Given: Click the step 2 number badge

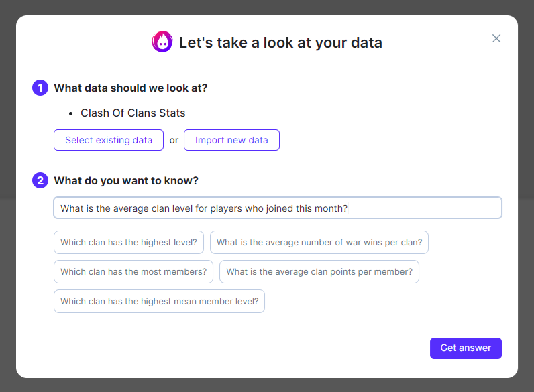Looking at the screenshot, I should [x=40, y=180].
